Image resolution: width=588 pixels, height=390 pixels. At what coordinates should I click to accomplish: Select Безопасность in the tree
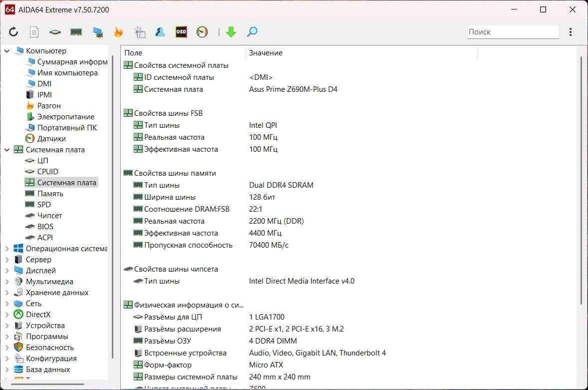click(49, 347)
